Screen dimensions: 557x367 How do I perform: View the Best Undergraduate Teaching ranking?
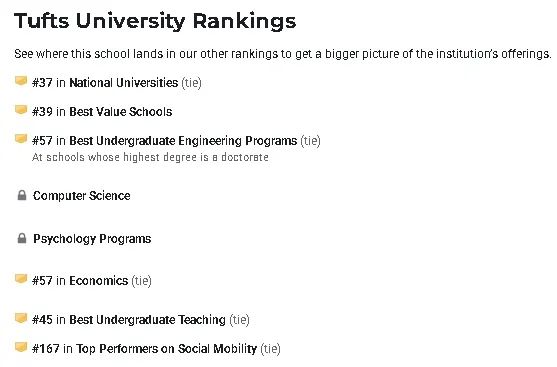coord(147,320)
